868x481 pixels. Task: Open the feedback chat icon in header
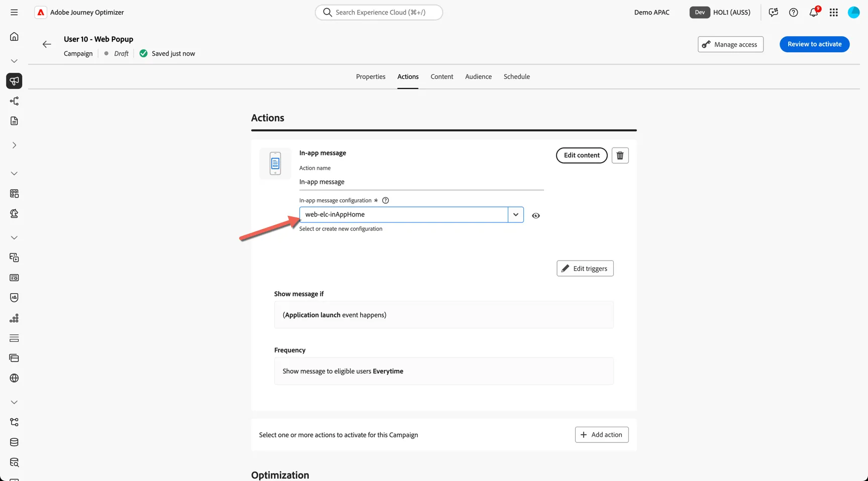click(x=774, y=13)
